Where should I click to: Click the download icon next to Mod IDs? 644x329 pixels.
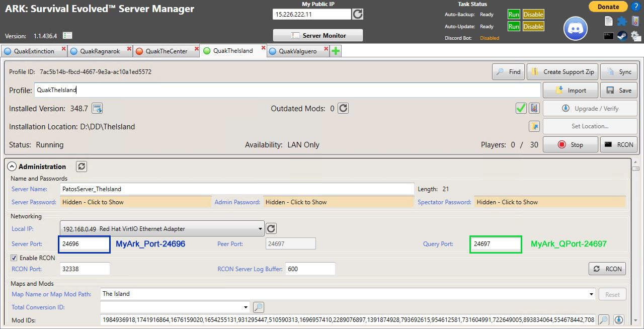619,319
